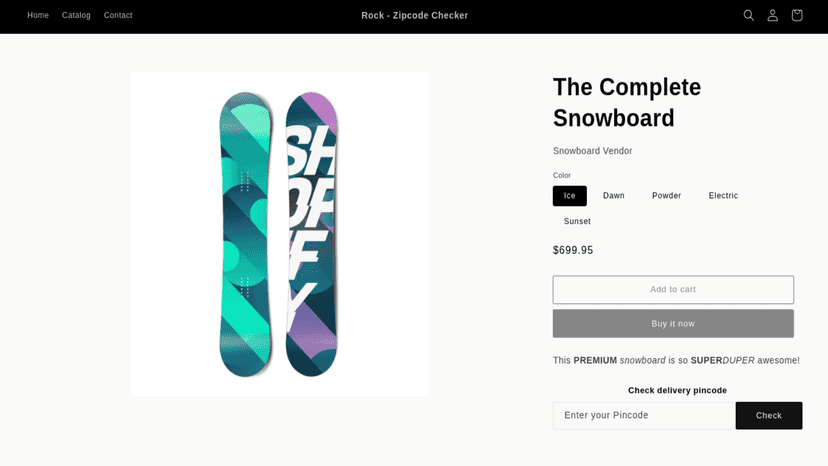Click the Buy it now button
The image size is (828, 466).
[673, 323]
